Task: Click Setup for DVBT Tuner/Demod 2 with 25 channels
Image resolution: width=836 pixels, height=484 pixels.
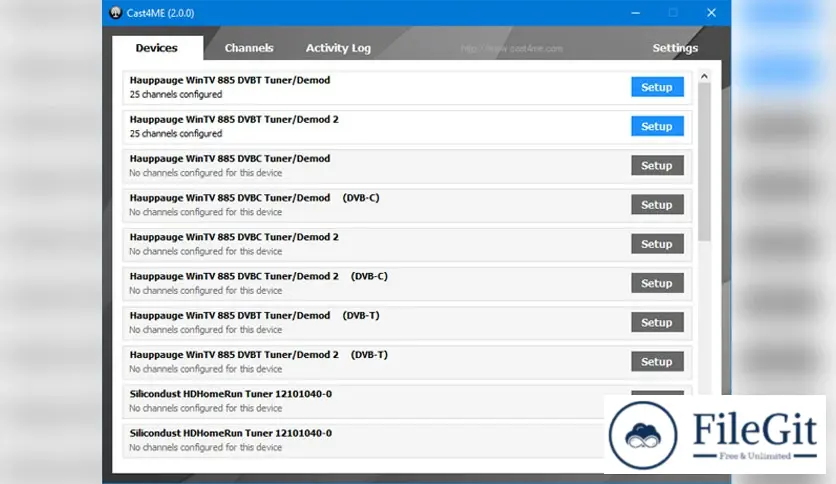Action: pyautogui.click(x=657, y=126)
